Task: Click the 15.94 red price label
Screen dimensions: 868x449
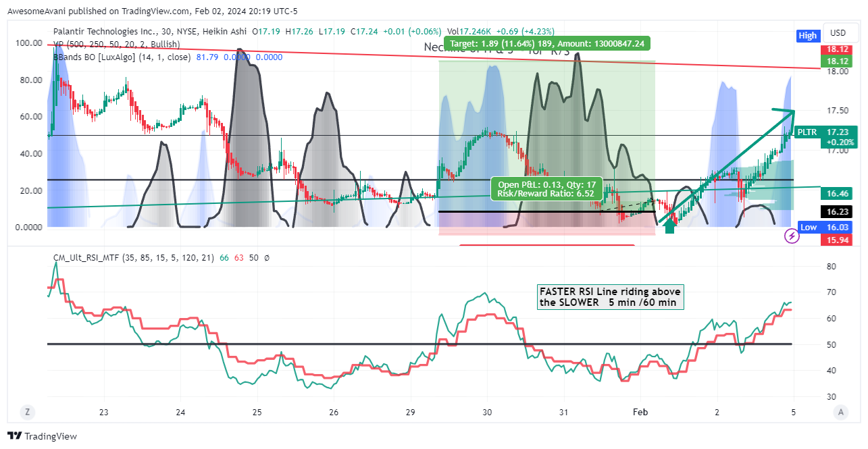Action: (838, 240)
